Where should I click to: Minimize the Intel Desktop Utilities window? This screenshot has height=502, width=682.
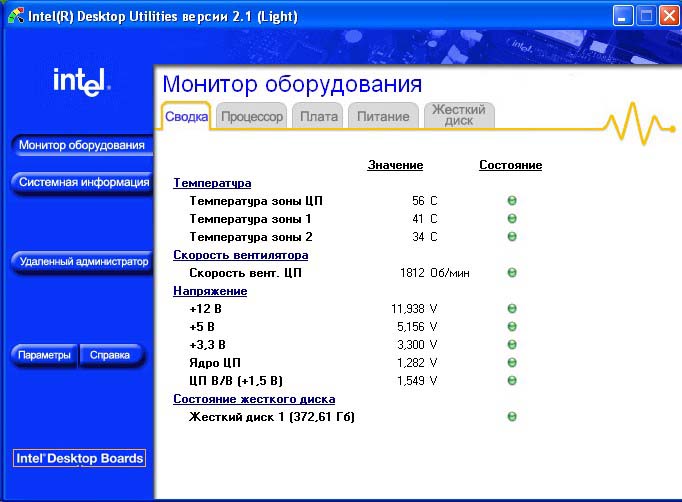[x=623, y=16]
